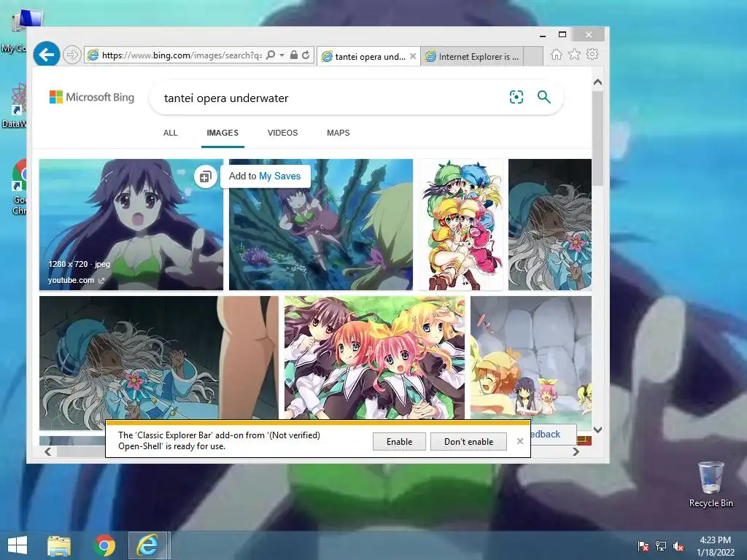Click Don't enable in the add-on notification

(468, 441)
